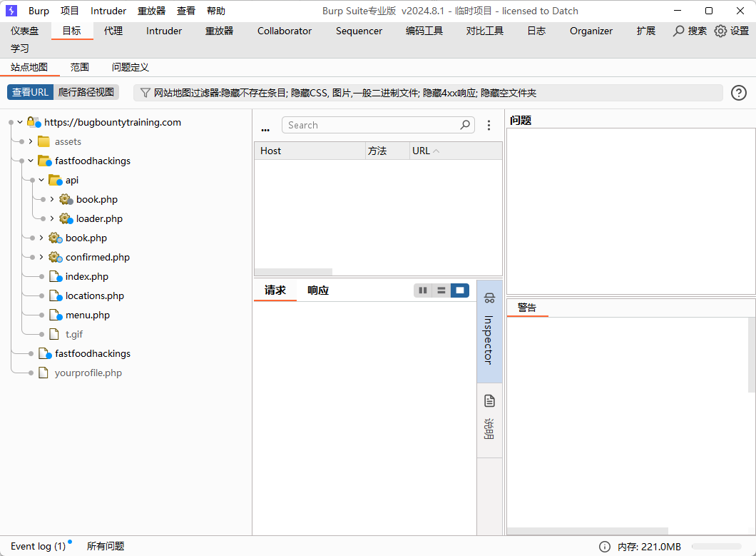Click the notes document icon in side panel
756x556 pixels.
[489, 401]
